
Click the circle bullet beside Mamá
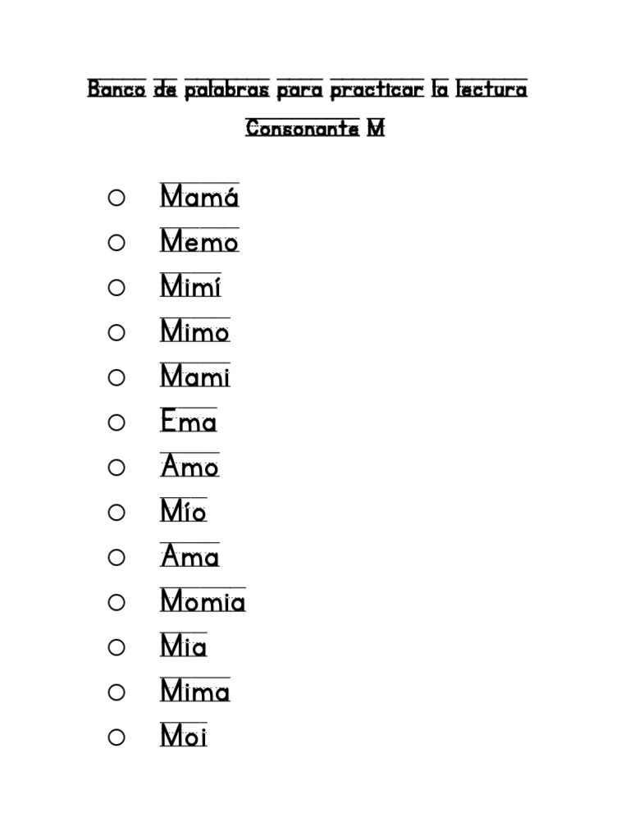(x=116, y=198)
